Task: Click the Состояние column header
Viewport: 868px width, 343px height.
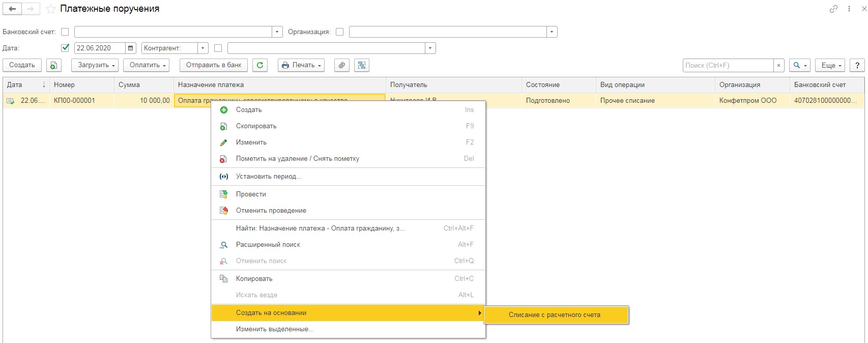Action: pos(559,85)
